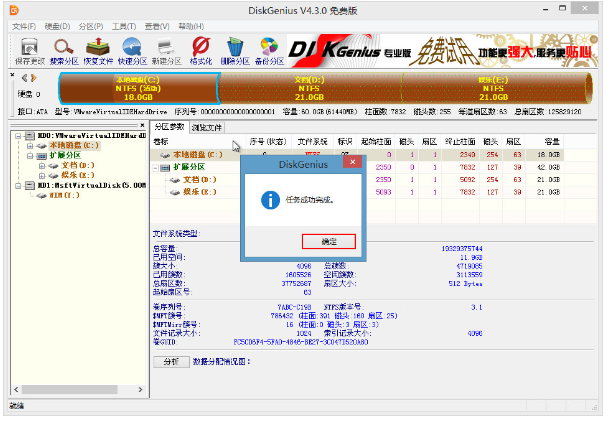
Task: Switch to the 浏览文件 tab
Action: (208, 128)
